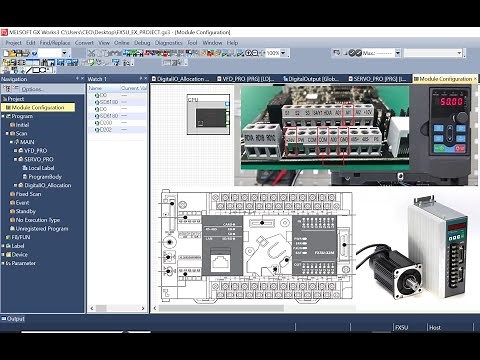Open the Convert menu
Viewport: 480px width, 360px height.
tap(84, 43)
